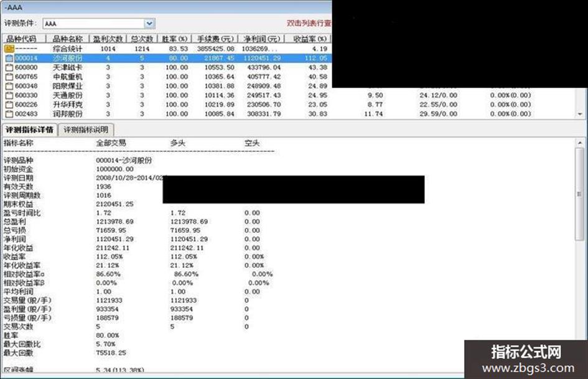This screenshot has width=588, height=379.
Task: Click the 评测品种 value 000014-沙河股份
Action: tap(124, 160)
